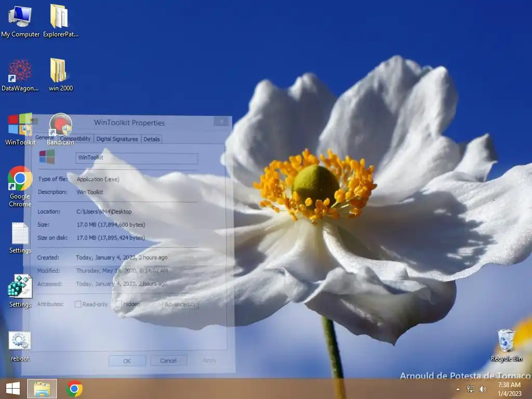
Task: Select the Bandicam shortcut icon
Action: click(x=60, y=129)
